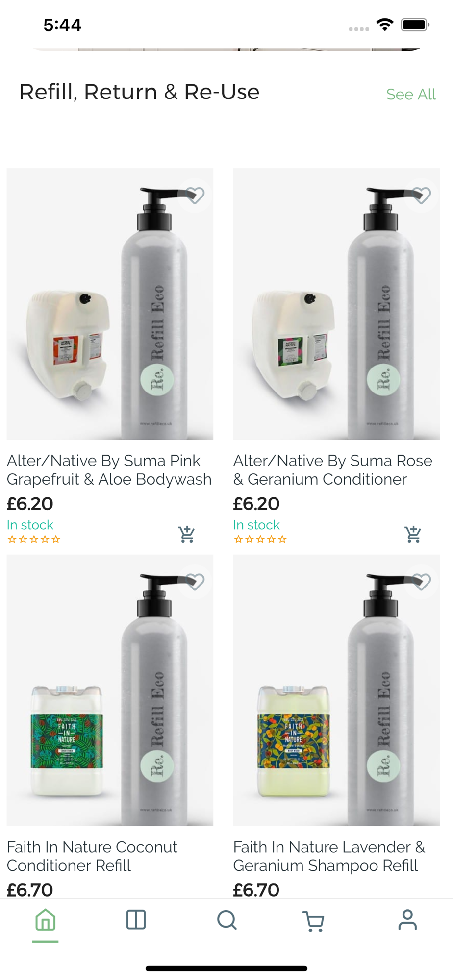Tap heart on Lavender & Geranium Shampoo Refill
The height and width of the screenshot is (980, 453).
click(422, 582)
